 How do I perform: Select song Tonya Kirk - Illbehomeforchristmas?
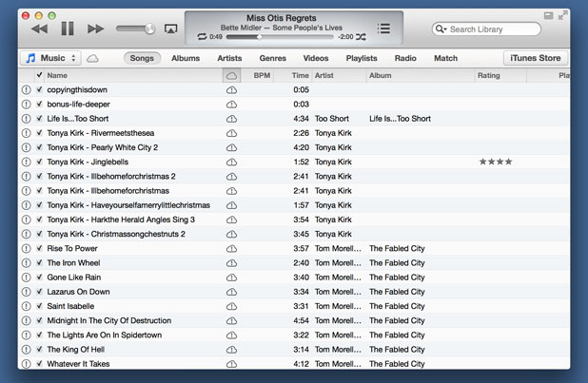point(108,191)
